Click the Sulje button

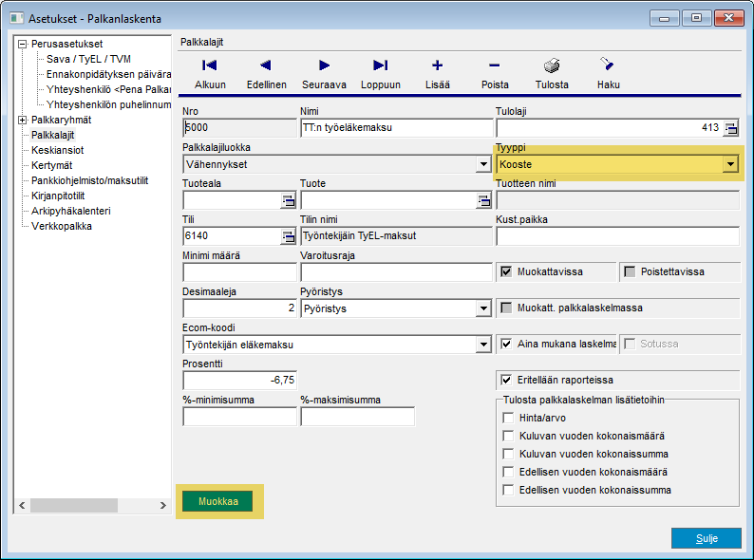(707, 538)
